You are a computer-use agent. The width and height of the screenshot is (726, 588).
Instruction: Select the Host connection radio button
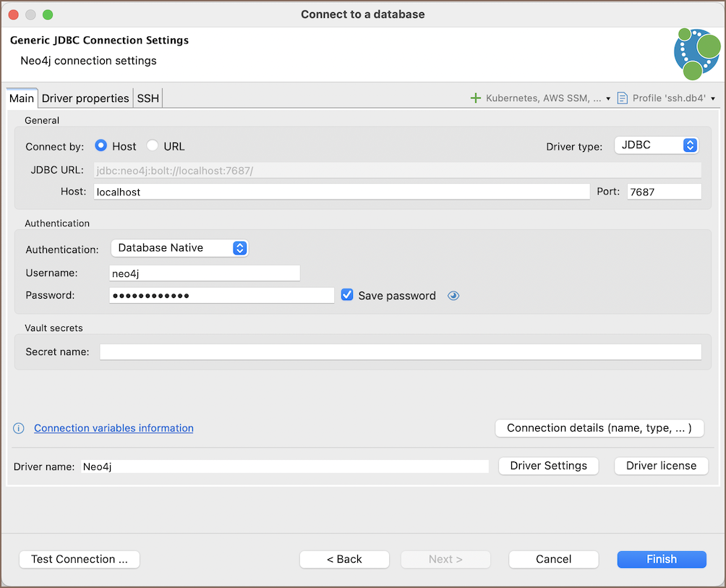102,146
